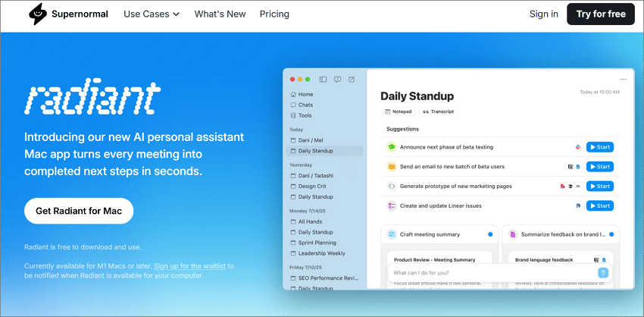Open Daily Standup under Yesterday
The image size is (644, 317).
[x=324, y=197]
